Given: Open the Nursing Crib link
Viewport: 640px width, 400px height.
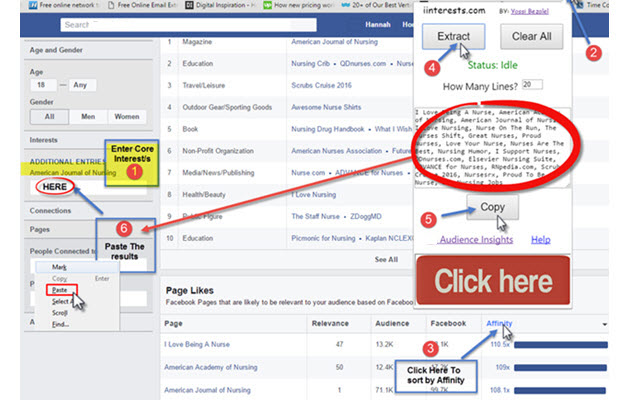Looking at the screenshot, I should 310,63.
